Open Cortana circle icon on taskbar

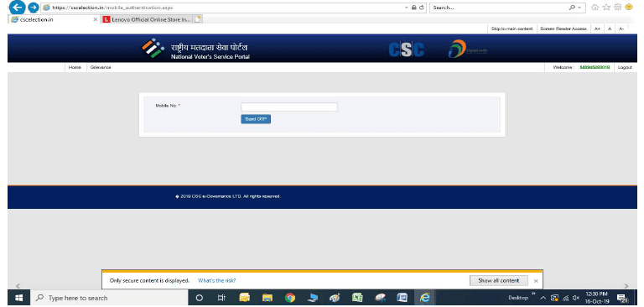(x=200, y=298)
